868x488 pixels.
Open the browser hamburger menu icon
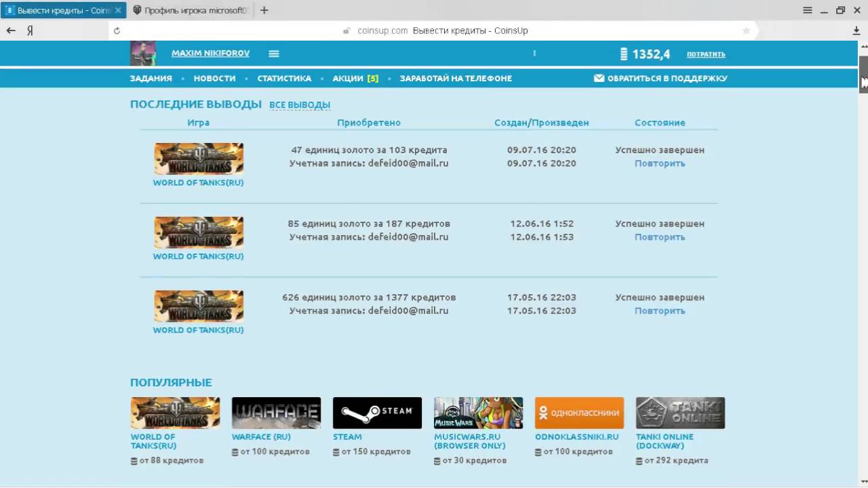808,10
